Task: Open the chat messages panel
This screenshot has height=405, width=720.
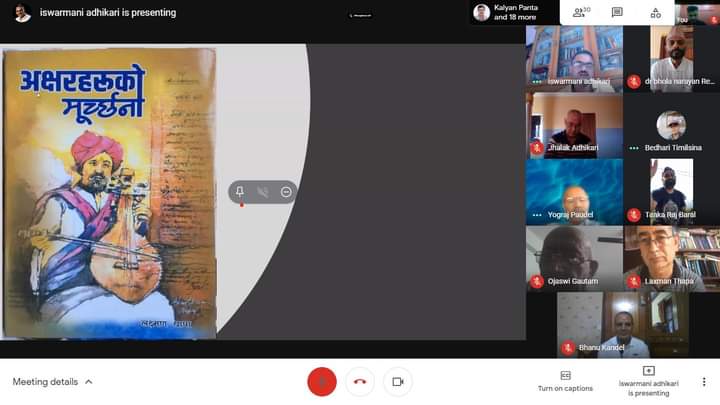Action: 617,12
